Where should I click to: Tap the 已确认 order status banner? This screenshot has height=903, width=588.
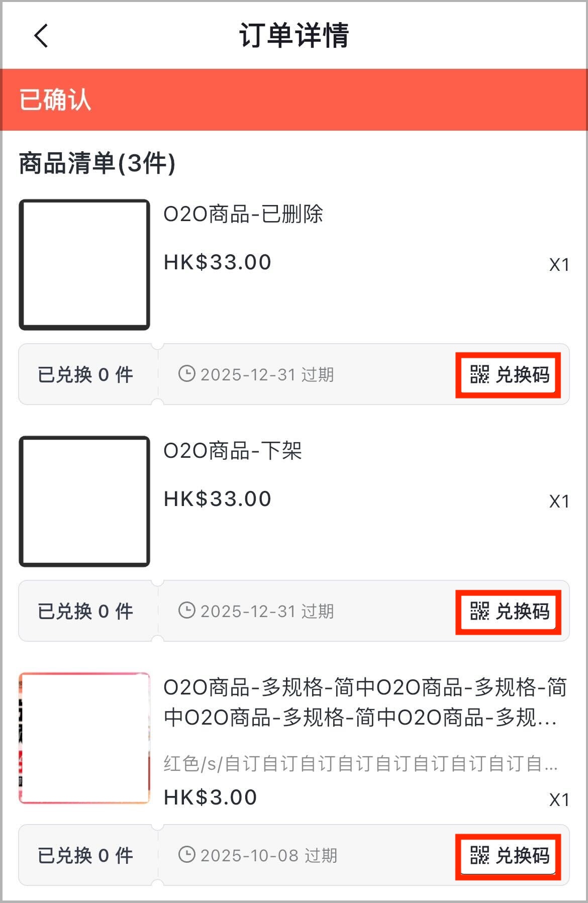(x=294, y=99)
